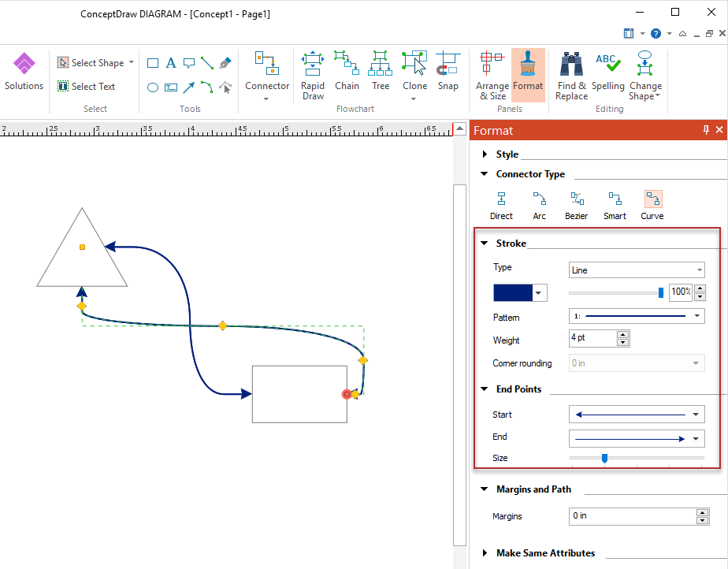Open the Start end point dropdown
The width and height of the screenshot is (728, 569).
tap(637, 414)
